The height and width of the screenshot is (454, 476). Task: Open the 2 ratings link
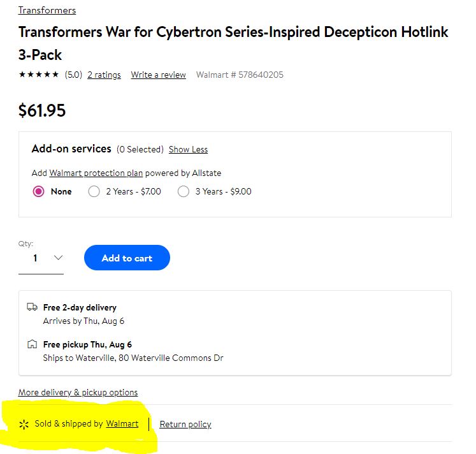(104, 75)
